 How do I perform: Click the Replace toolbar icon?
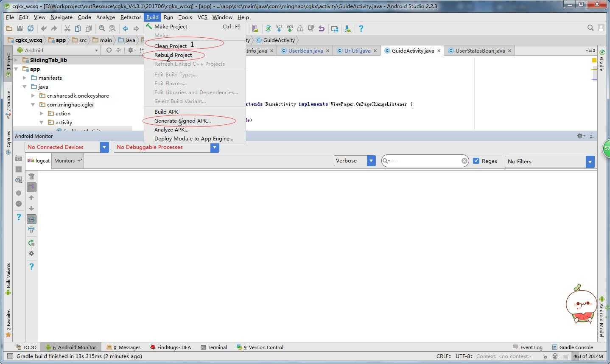point(112,28)
